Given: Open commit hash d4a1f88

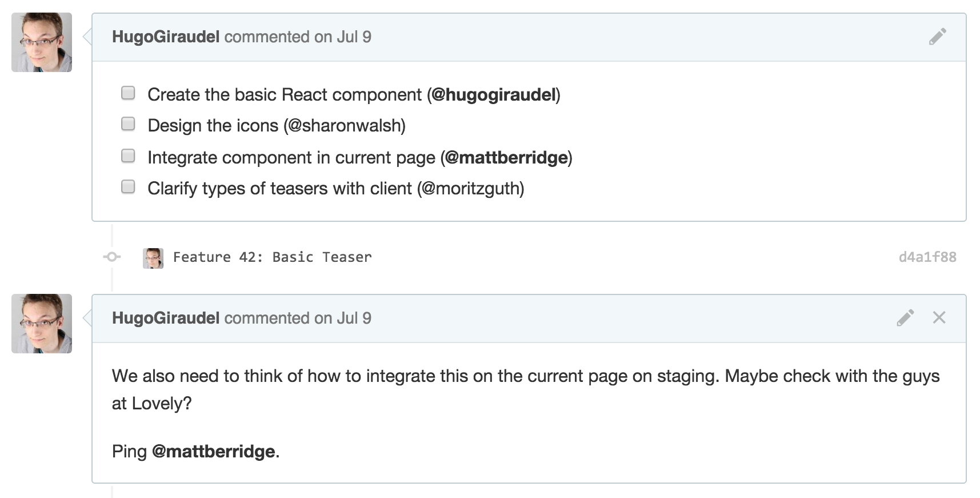Looking at the screenshot, I should tap(927, 257).
